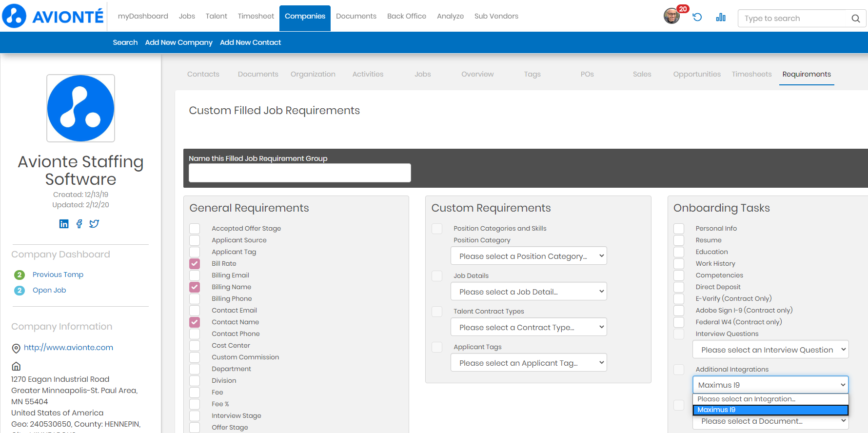Click the Avionte Staffing Software company logo
The height and width of the screenshot is (433, 868).
(80, 108)
